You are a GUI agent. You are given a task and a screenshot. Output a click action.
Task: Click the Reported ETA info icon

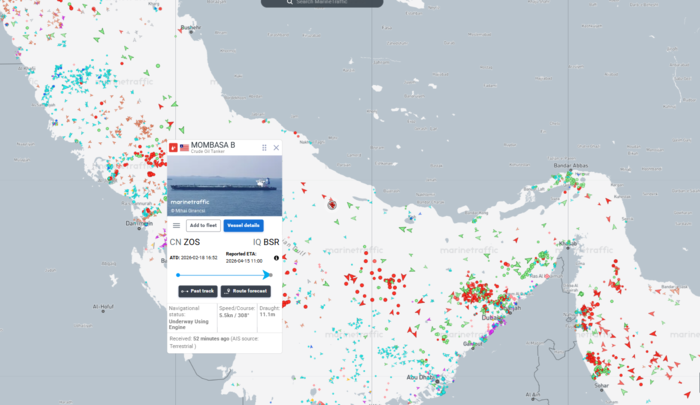click(x=276, y=258)
